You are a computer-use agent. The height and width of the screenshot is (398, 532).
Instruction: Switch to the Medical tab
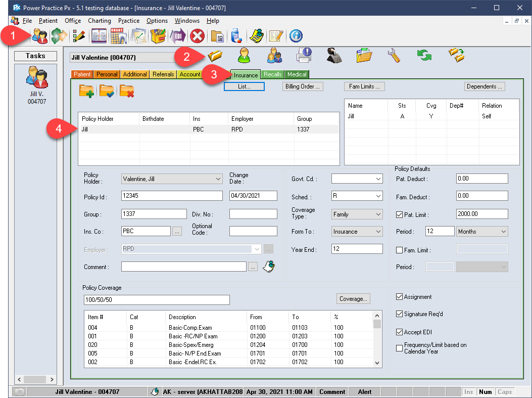[x=297, y=74]
